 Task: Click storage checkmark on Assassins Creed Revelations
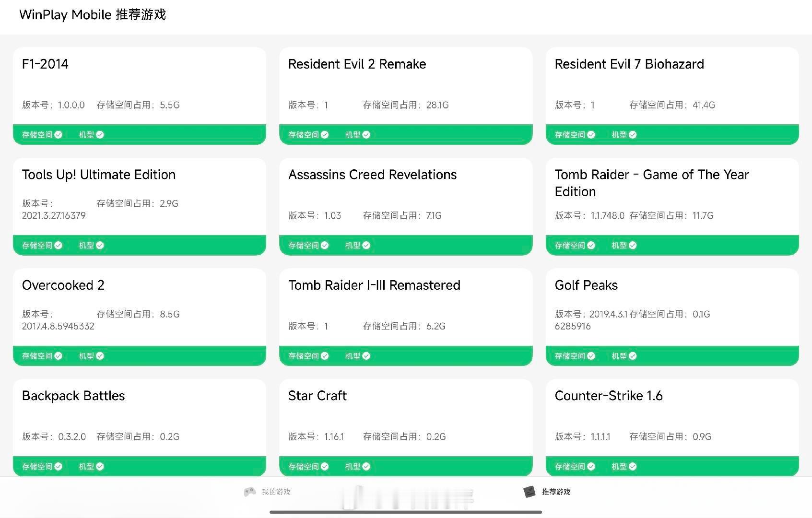click(x=325, y=245)
